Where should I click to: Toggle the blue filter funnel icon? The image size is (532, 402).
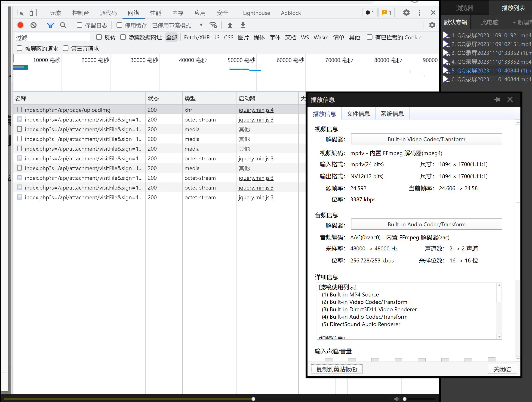coord(50,25)
